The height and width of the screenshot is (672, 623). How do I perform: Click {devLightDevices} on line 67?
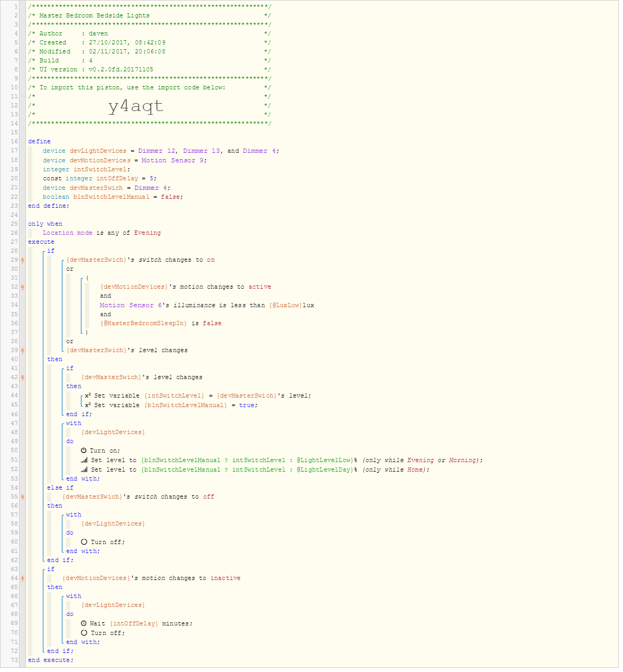113,605
